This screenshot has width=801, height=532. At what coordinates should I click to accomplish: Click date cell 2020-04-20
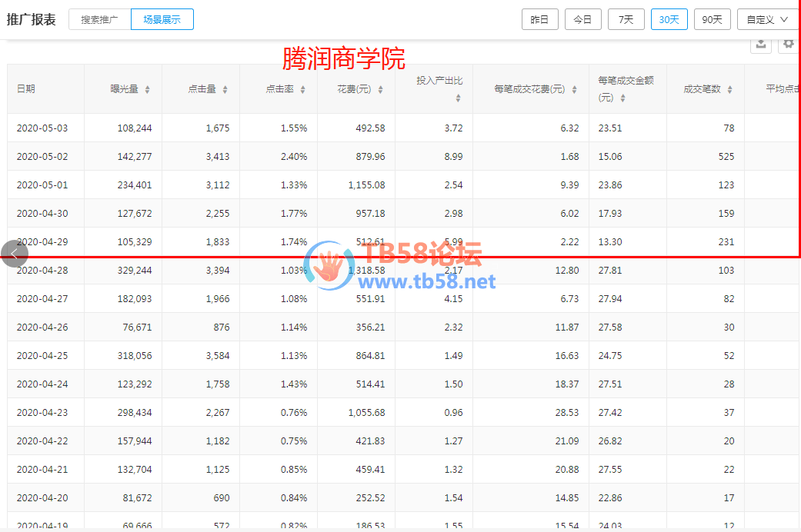click(42, 498)
